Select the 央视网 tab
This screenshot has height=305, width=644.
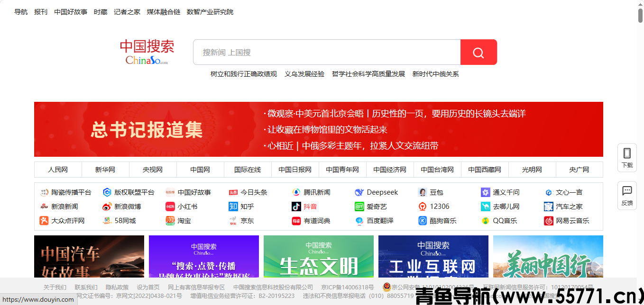[x=153, y=170]
